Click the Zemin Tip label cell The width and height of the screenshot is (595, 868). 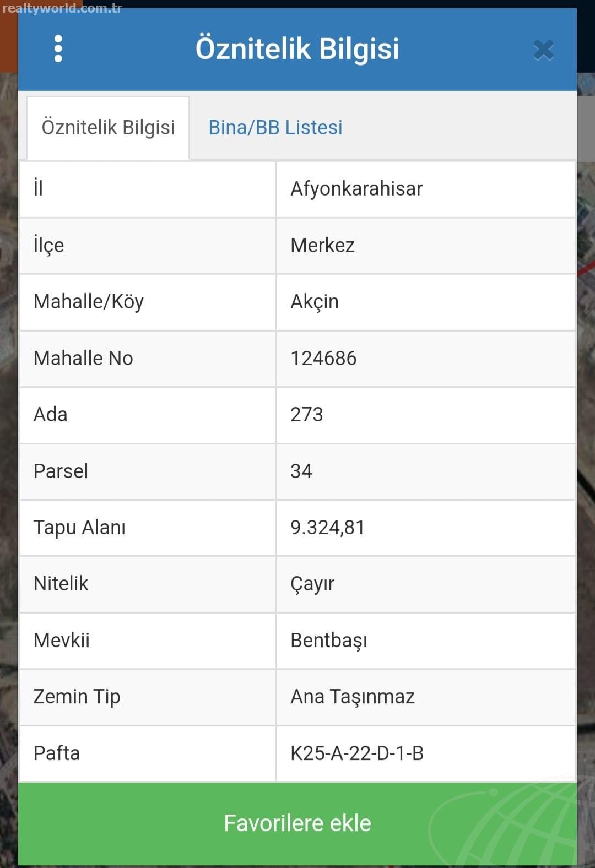pyautogui.click(x=147, y=697)
